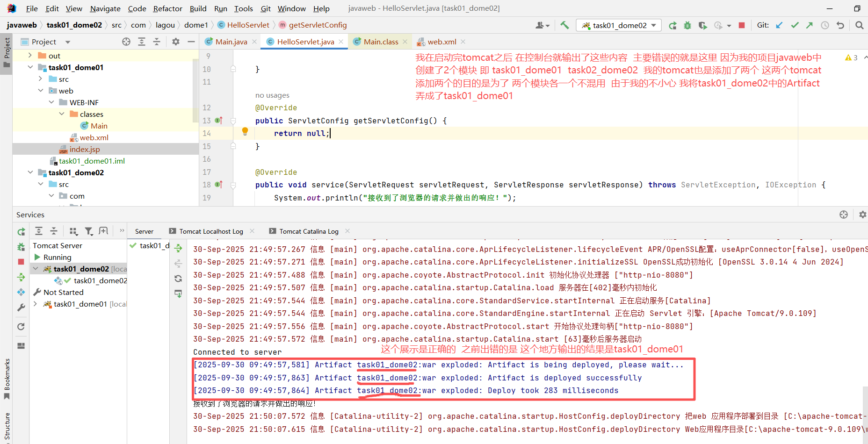Image resolution: width=868 pixels, height=444 pixels.
Task: Open the task01_dome02 run configuration dropdown
Action: [619, 25]
